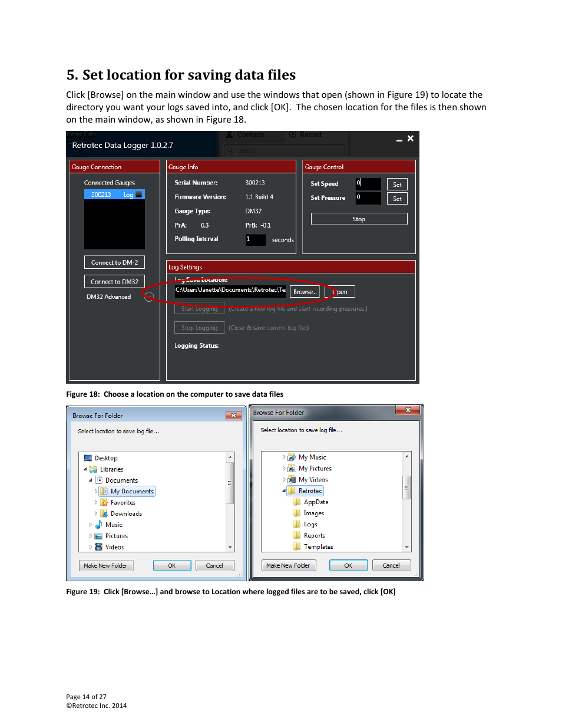562x728 pixels.
Task: Expand the Pictures library node
Action: click(x=91, y=536)
